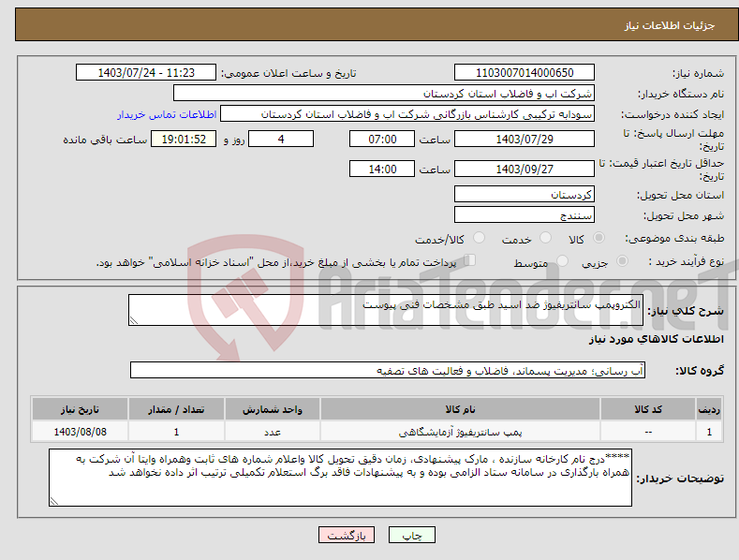
Task: Click the شرح کلی نیاز description textarea
Action: (386, 310)
